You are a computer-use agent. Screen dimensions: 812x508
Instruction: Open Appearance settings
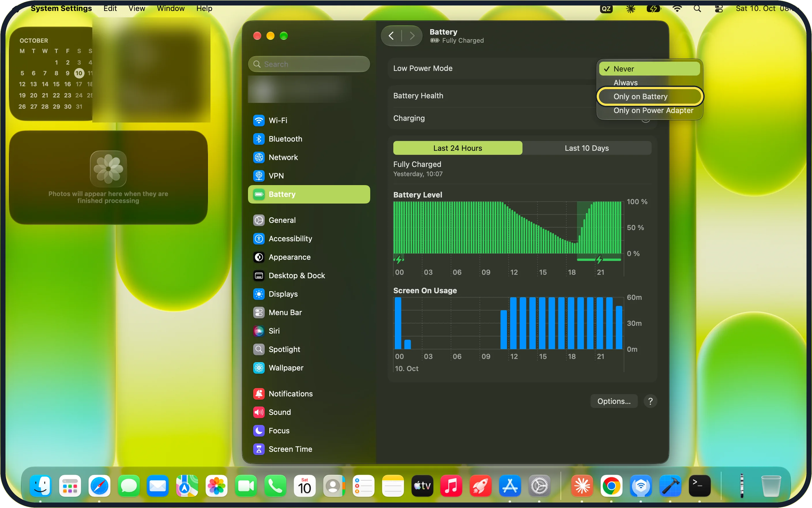coord(309,257)
